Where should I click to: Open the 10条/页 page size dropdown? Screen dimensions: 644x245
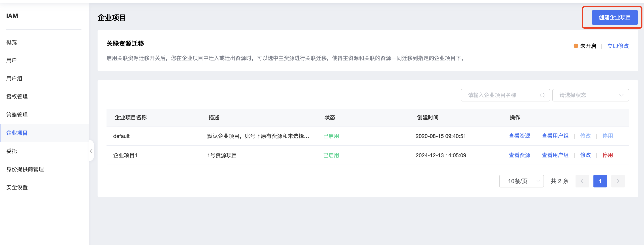(521, 181)
